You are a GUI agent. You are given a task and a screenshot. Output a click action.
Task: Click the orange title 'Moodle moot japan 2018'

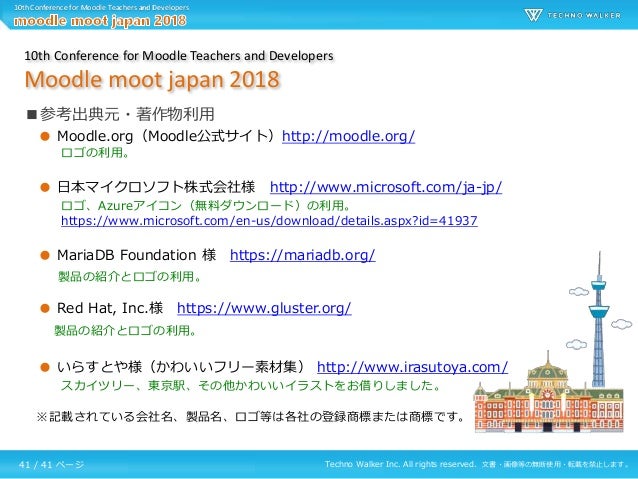coord(152,79)
